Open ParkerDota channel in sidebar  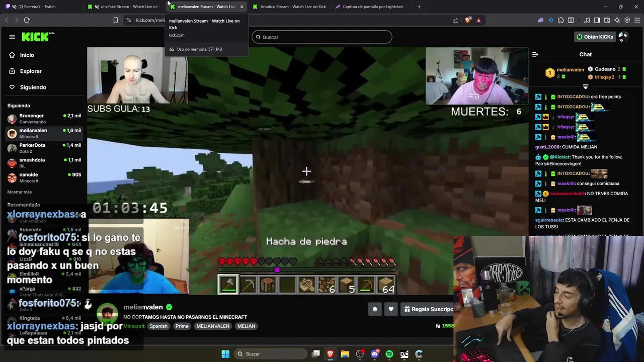point(44,148)
